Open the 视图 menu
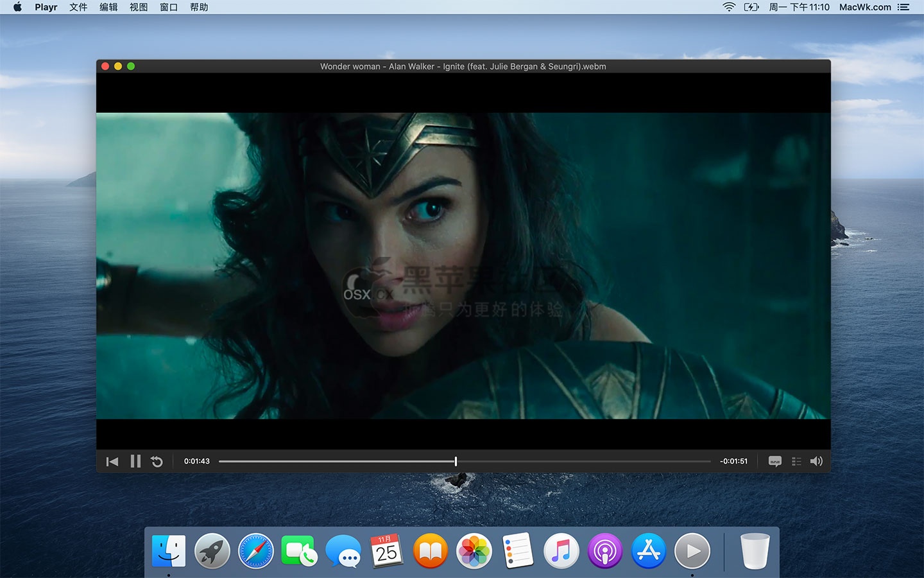This screenshot has width=924, height=578. (139, 7)
